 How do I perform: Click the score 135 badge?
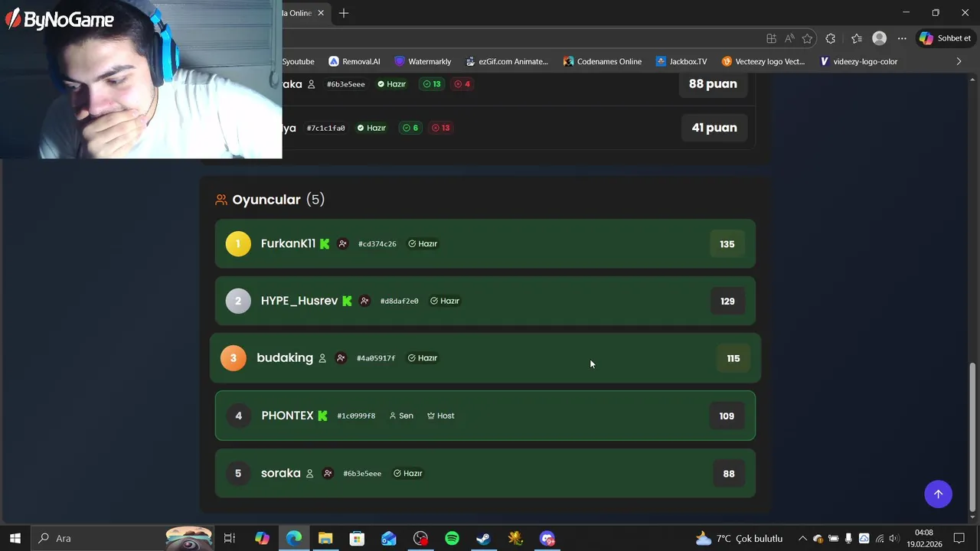727,244
